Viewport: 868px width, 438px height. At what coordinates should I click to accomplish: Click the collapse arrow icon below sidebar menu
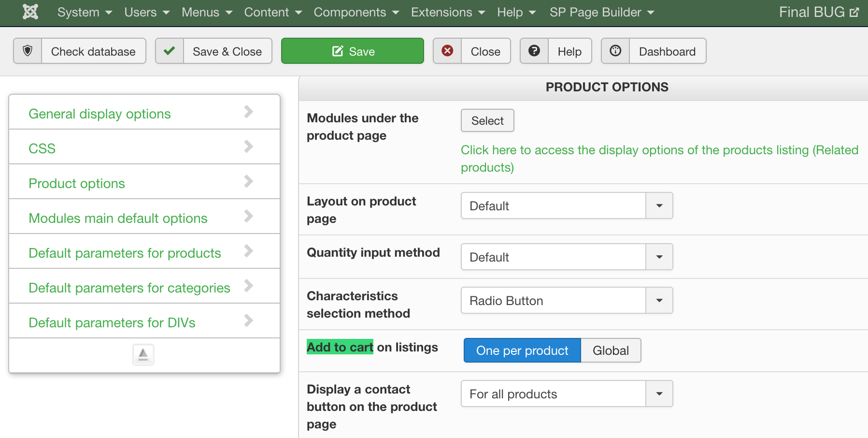click(x=143, y=355)
